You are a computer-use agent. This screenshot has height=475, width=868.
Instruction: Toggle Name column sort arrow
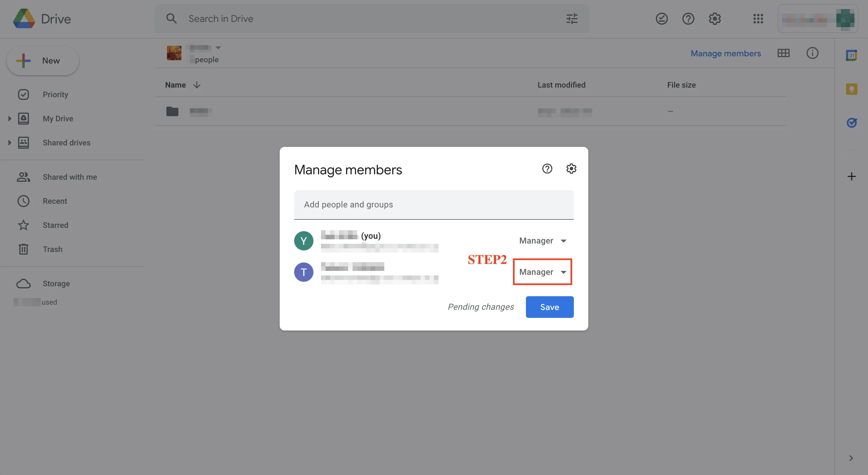point(197,85)
